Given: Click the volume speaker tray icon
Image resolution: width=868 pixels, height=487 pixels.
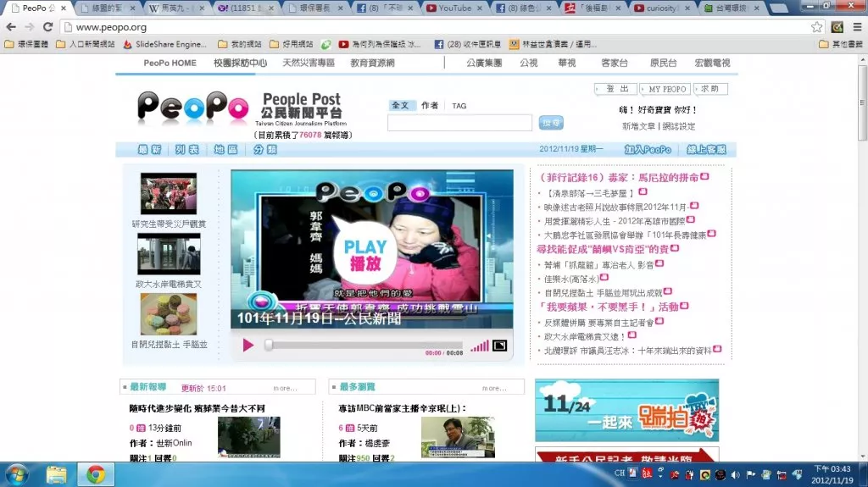Looking at the screenshot, I should tap(736, 475).
